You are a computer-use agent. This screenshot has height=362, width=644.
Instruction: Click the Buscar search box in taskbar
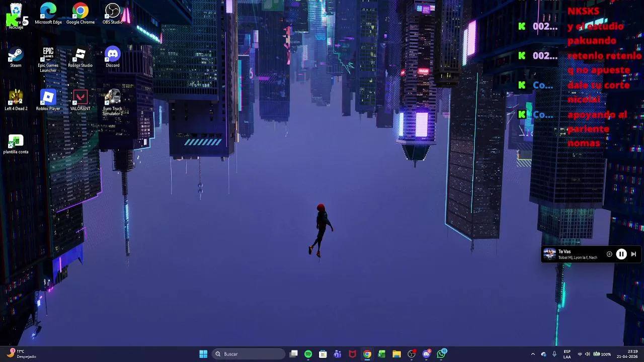[249, 354]
